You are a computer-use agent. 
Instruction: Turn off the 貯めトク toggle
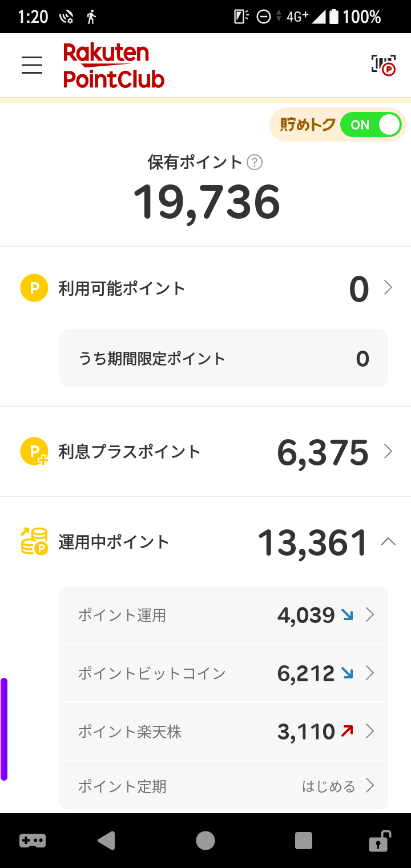tap(370, 125)
